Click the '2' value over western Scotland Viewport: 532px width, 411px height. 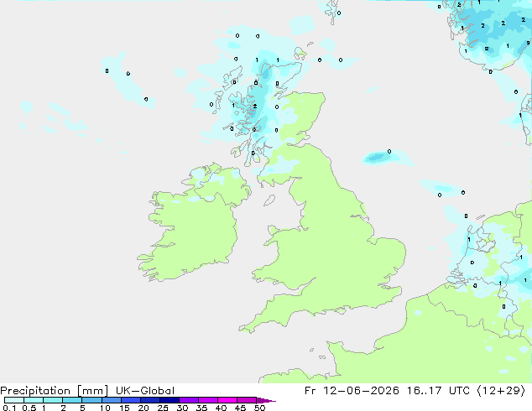click(255, 107)
